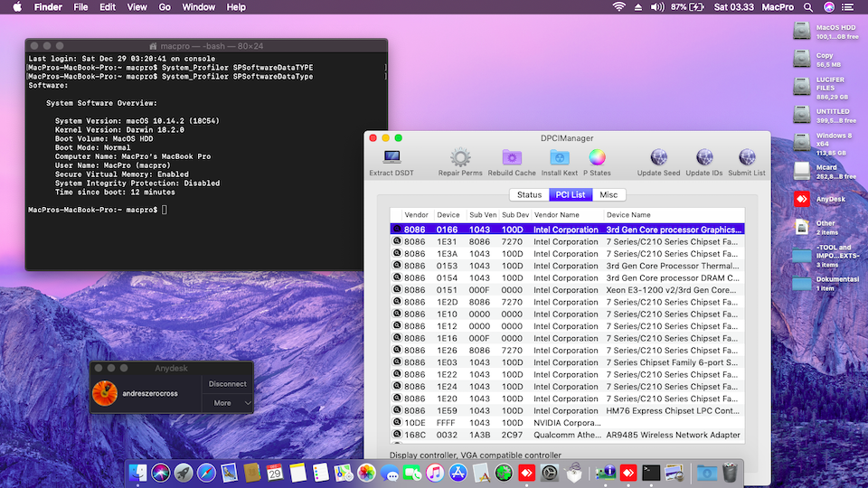Image resolution: width=868 pixels, height=488 pixels.
Task: Switch to the Misc tab in DPCIManager
Action: point(609,195)
